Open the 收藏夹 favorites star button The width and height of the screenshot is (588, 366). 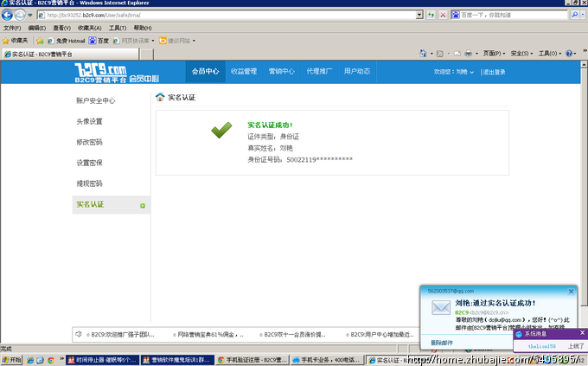click(15, 41)
